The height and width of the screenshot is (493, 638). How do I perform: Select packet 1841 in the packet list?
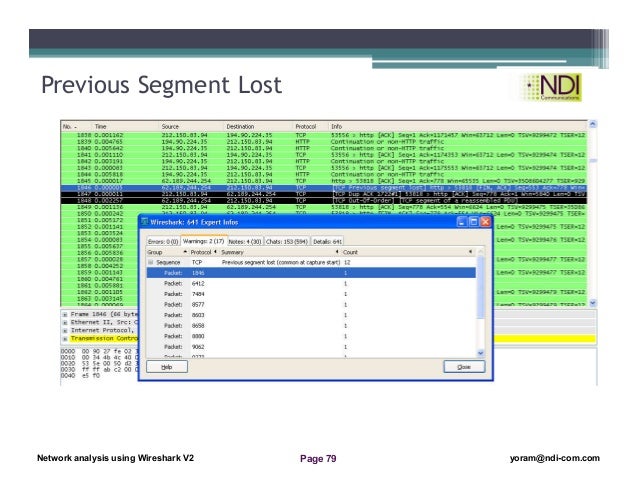[324, 155]
